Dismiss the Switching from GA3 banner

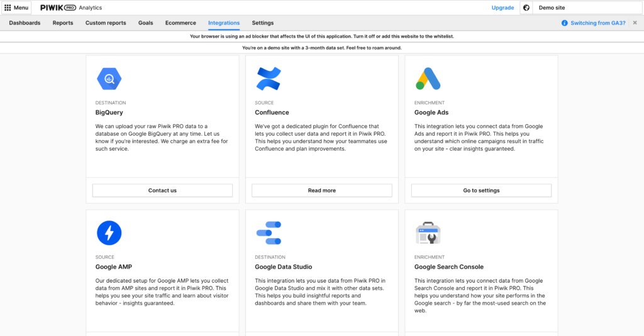pos(635,23)
